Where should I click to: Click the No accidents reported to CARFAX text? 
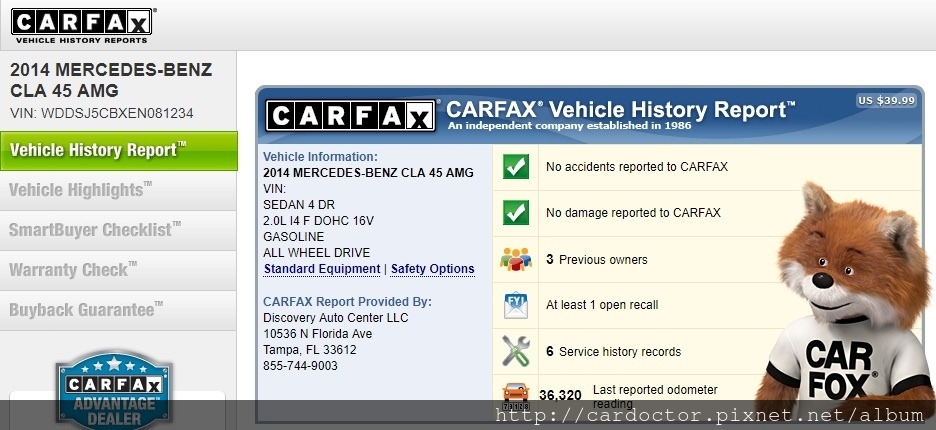pyautogui.click(x=637, y=167)
